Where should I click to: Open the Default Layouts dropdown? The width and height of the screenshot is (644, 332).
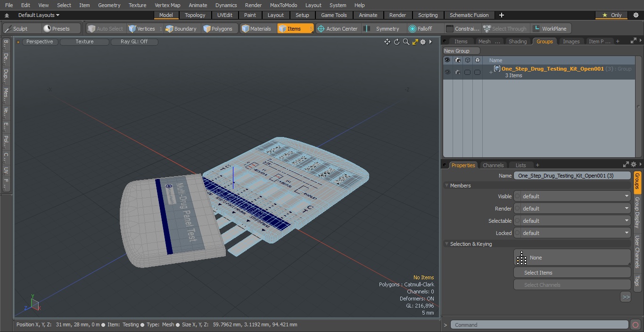point(39,15)
